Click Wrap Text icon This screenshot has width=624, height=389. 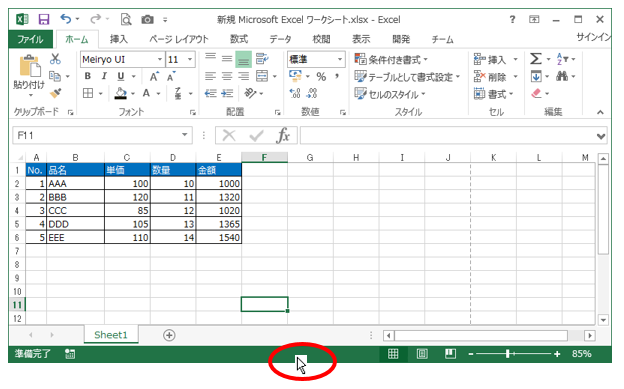click(x=262, y=59)
